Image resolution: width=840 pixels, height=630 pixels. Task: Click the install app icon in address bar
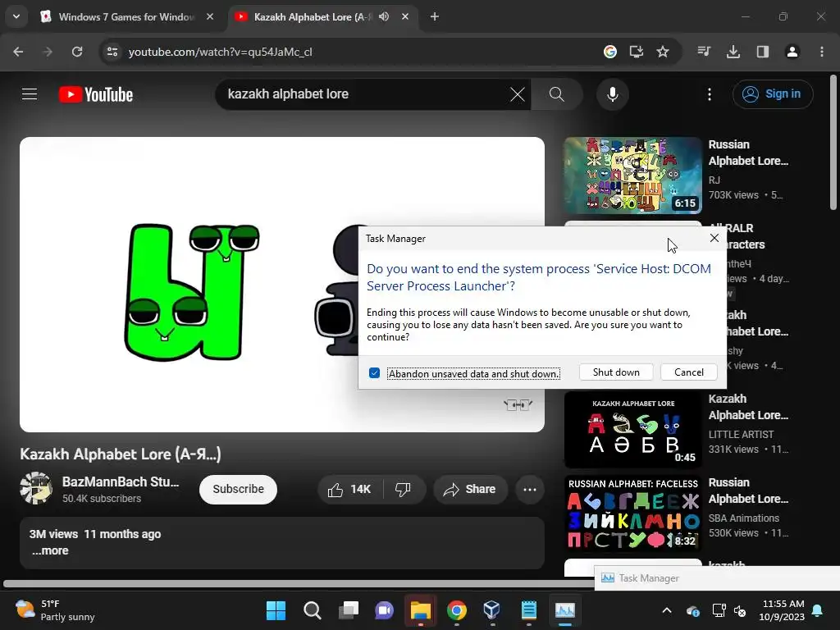pyautogui.click(x=636, y=52)
